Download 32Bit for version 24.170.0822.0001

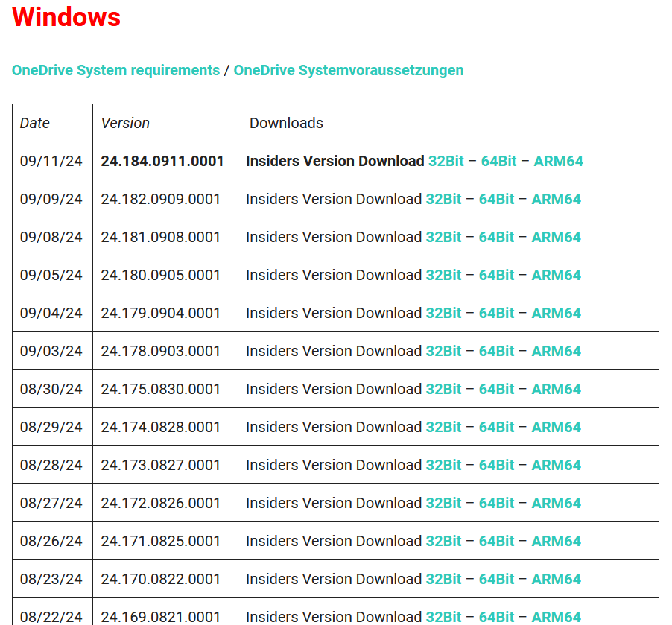tap(443, 579)
